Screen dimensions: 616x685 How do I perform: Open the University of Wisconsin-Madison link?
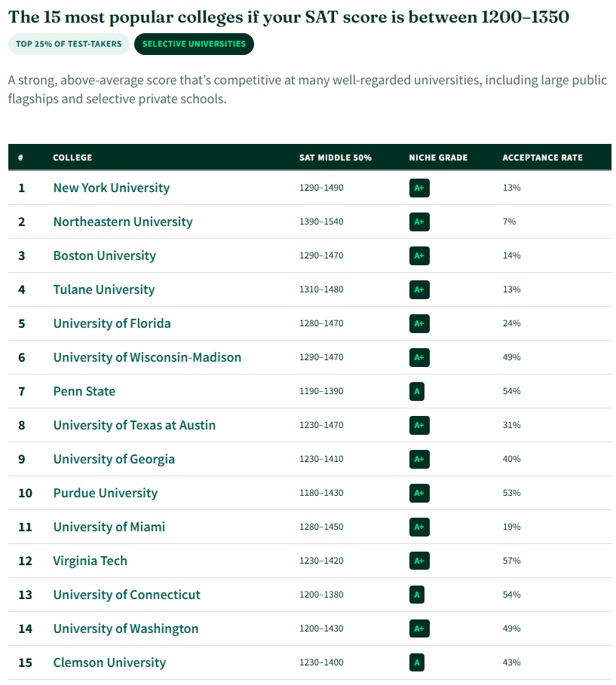tap(147, 357)
